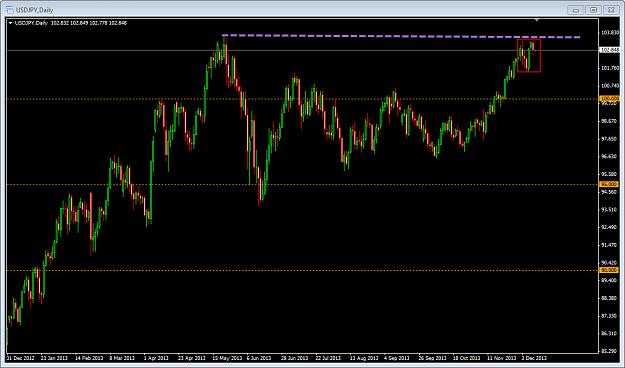Click the 8 Mar 2013 date label
Screen dimensions: 625x368
pyautogui.click(x=122, y=358)
